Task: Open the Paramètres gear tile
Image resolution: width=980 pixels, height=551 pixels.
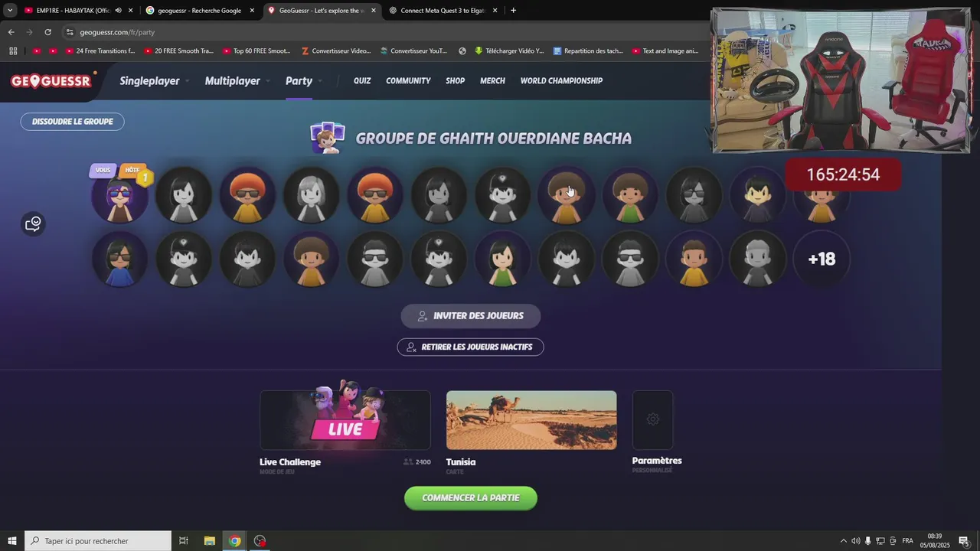Action: pos(652,419)
